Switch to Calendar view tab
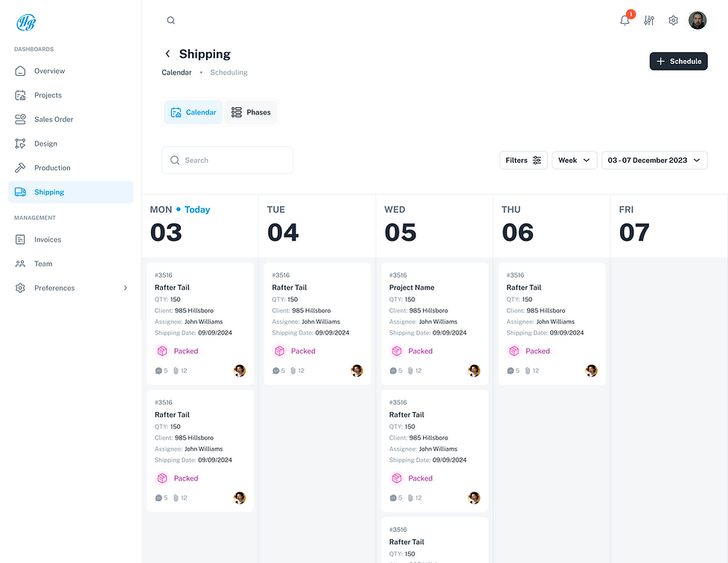The image size is (728, 563). point(193,112)
